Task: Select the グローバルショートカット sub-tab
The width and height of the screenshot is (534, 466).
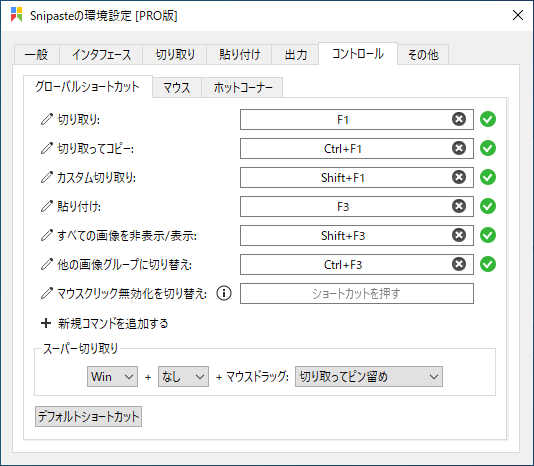Action: point(88,87)
